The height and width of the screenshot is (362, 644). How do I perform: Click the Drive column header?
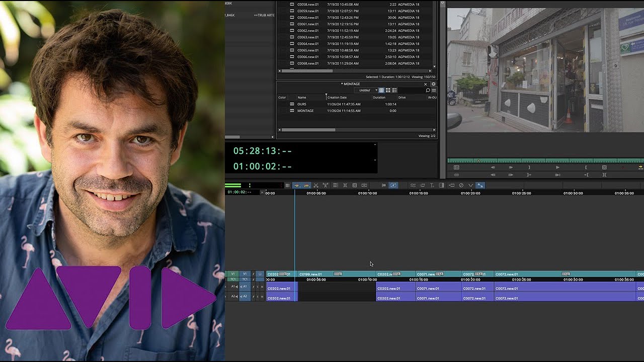click(402, 98)
